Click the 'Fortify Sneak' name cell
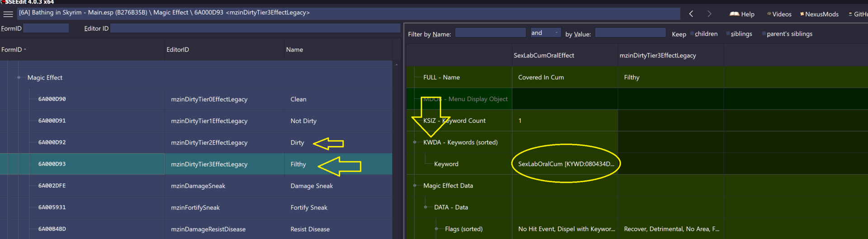The height and width of the screenshot is (239, 868). pos(339,207)
